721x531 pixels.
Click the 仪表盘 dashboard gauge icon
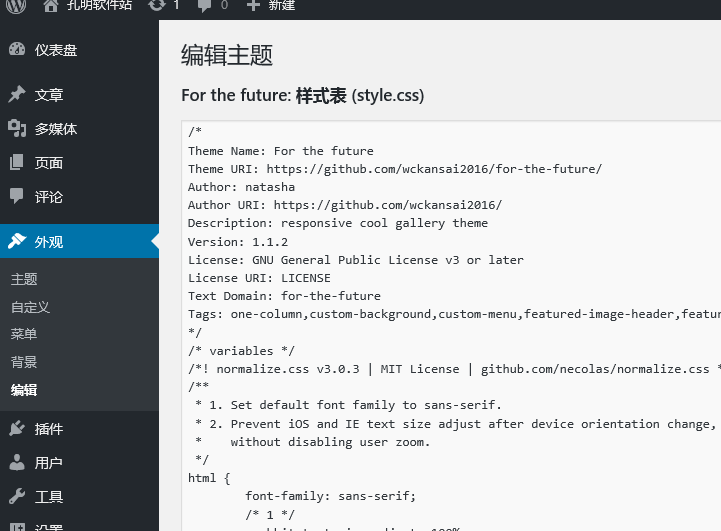(17, 50)
